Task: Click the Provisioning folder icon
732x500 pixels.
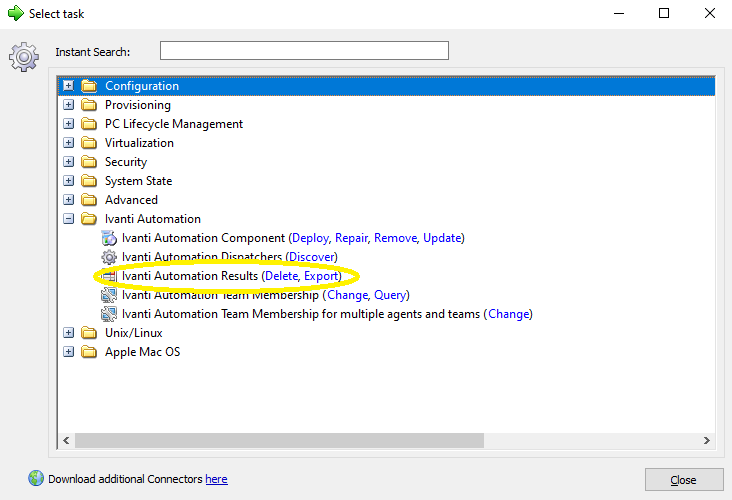Action: click(x=89, y=105)
